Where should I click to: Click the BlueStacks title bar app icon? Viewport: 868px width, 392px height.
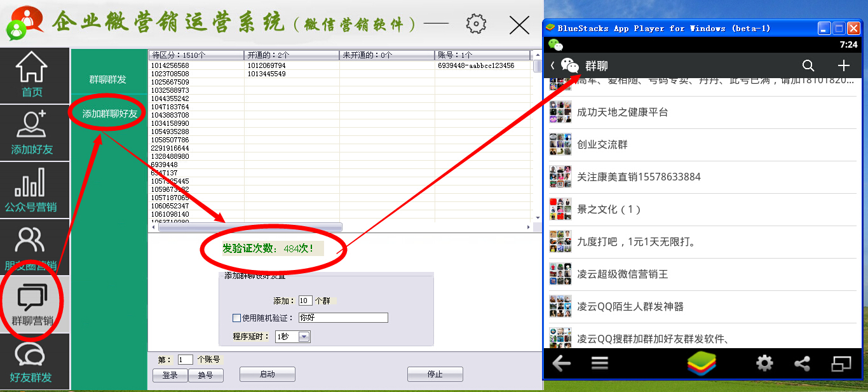550,28
